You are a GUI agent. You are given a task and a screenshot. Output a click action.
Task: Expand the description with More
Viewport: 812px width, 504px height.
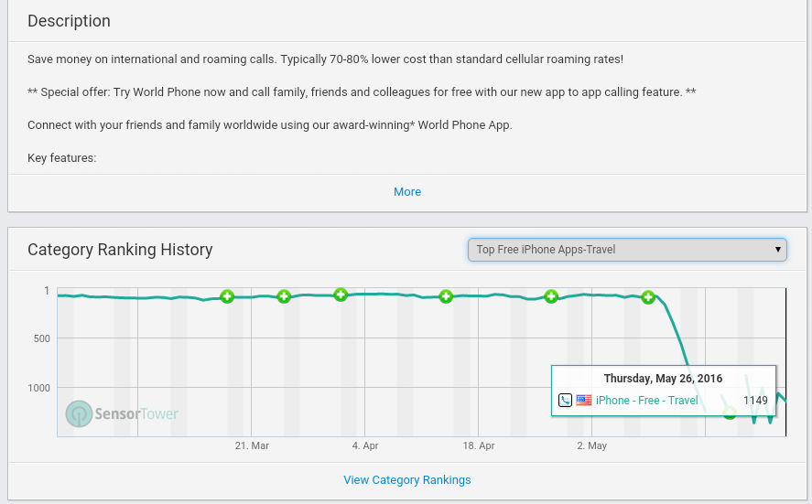pyautogui.click(x=407, y=192)
